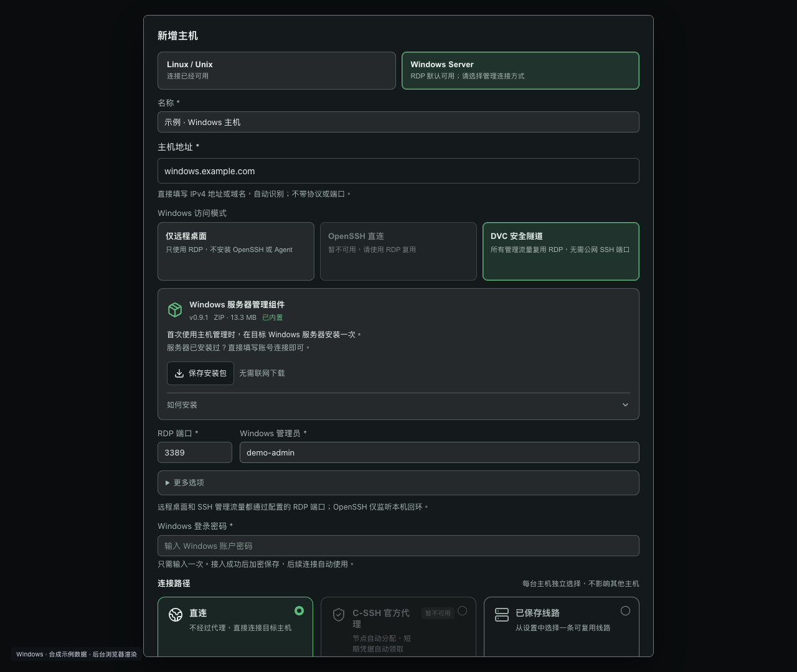Choose the OpenSSH 直连 access mode
797x672 pixels.
[398, 251]
